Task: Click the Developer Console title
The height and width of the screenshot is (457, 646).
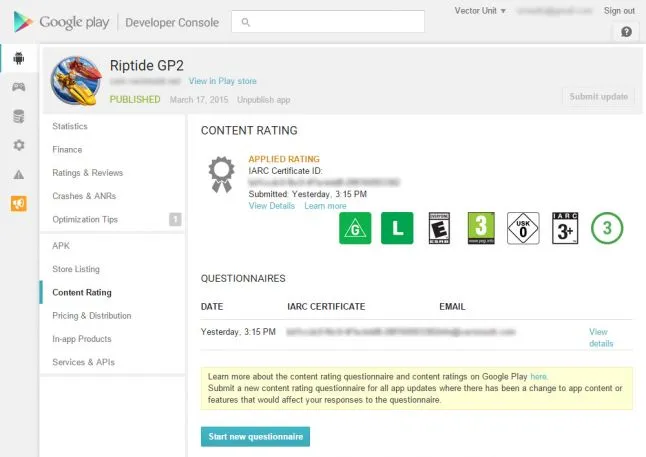Action: tap(172, 22)
